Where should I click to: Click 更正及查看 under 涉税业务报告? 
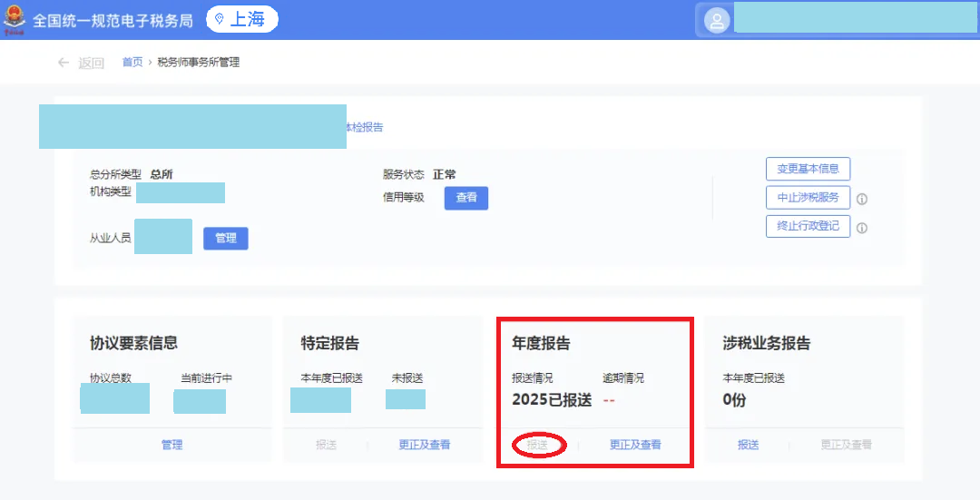(846, 445)
